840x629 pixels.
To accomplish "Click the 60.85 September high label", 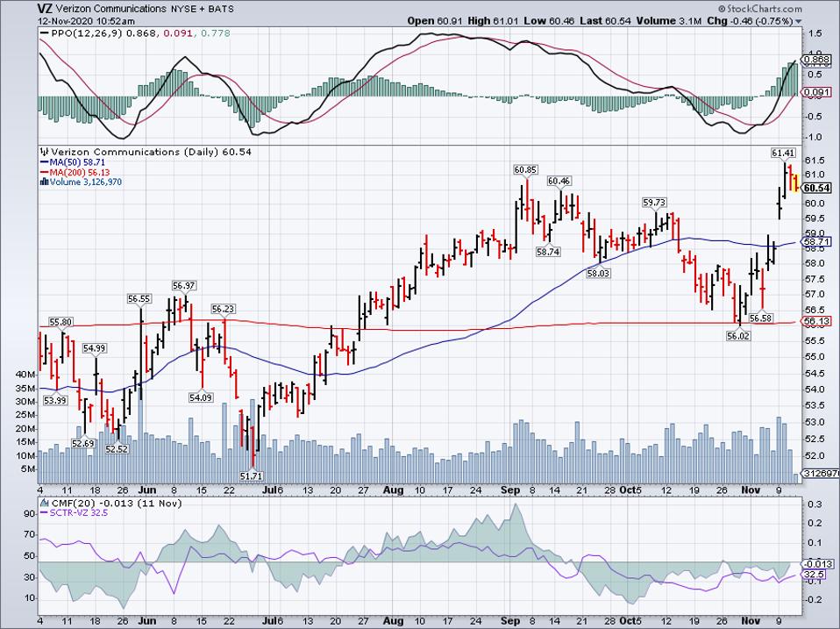I will coord(525,170).
